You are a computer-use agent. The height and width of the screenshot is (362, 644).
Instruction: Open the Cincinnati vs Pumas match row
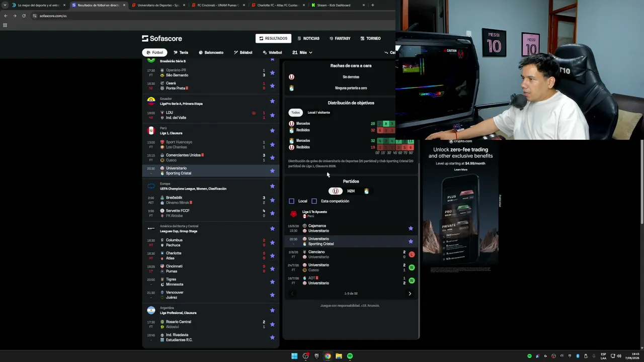tap(210, 268)
